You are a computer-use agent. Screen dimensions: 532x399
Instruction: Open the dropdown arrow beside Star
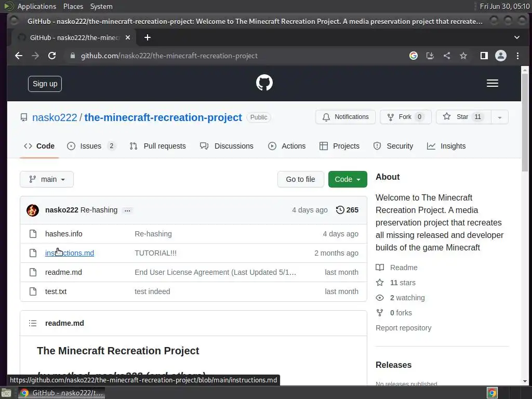[499, 117]
